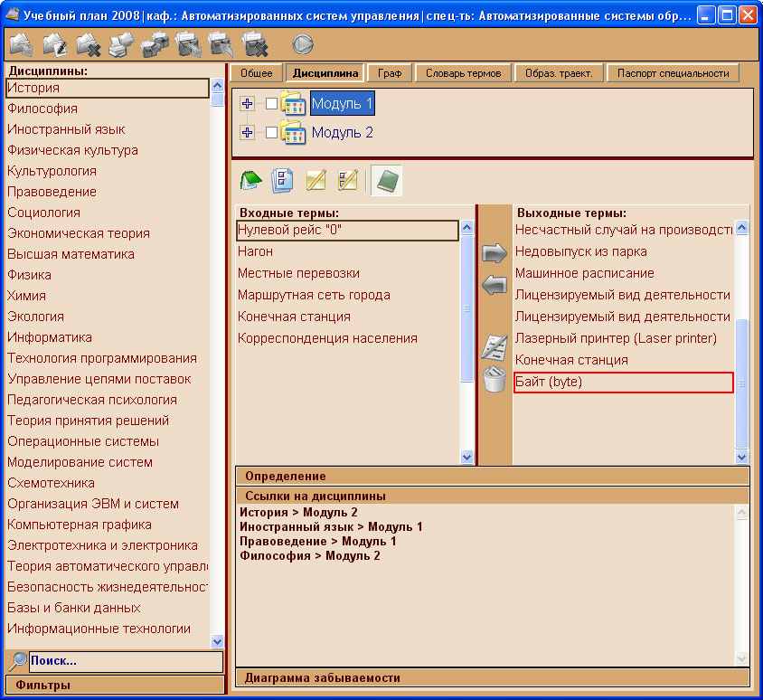Expand the Фильтры panel

pyautogui.click(x=115, y=685)
